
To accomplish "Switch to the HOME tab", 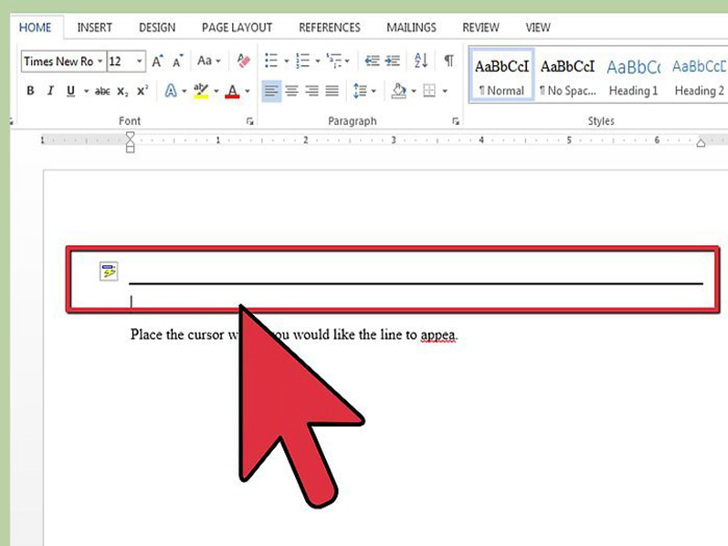I will click(x=35, y=28).
